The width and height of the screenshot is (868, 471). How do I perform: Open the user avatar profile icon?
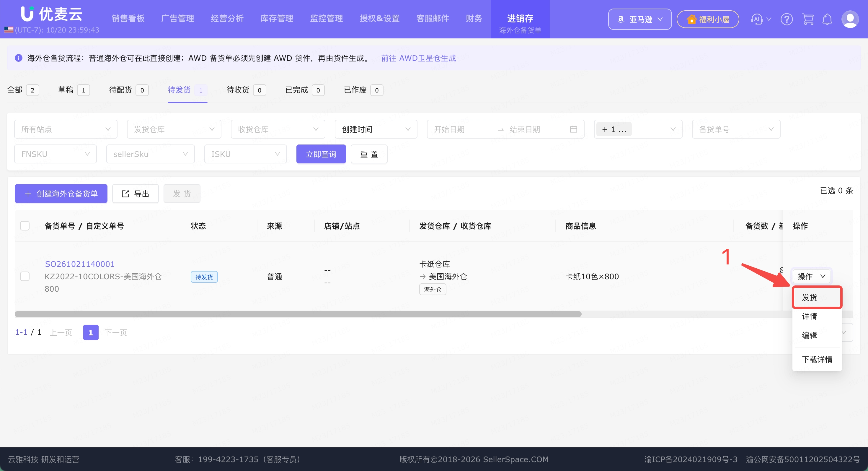850,19
